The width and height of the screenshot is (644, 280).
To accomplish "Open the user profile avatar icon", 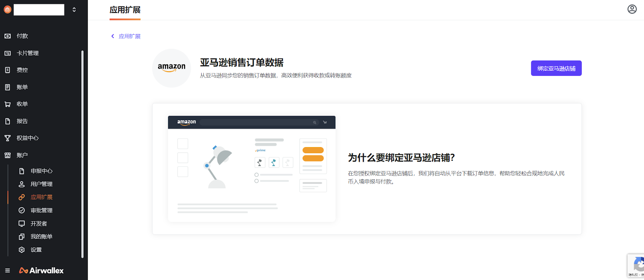I will 632,9.
